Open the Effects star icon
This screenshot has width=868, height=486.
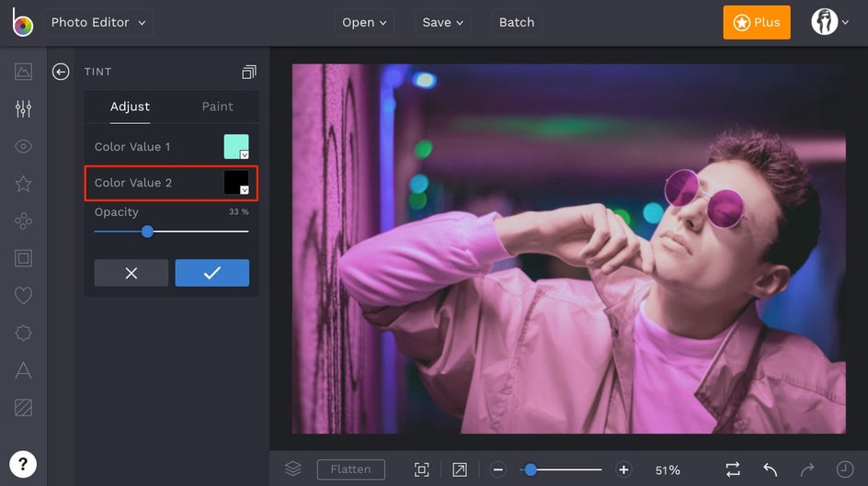pos(23,184)
